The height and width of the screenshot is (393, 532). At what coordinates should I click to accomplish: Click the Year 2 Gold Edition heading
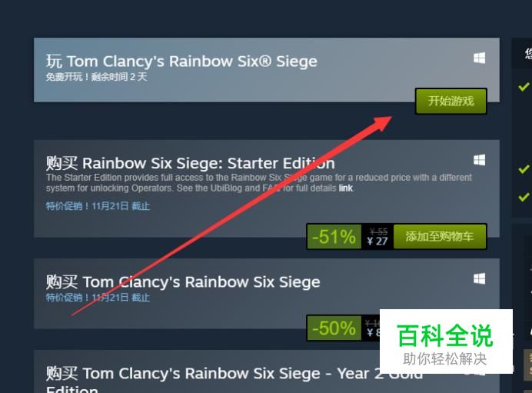(234, 379)
